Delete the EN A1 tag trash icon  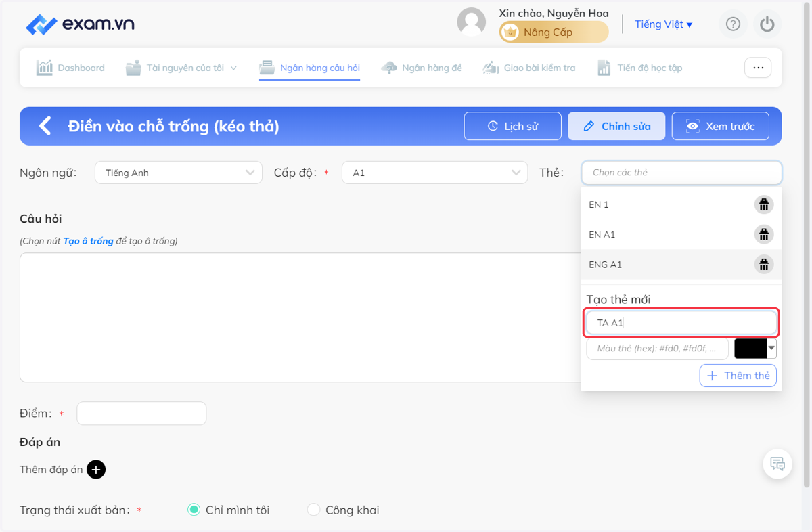click(764, 234)
